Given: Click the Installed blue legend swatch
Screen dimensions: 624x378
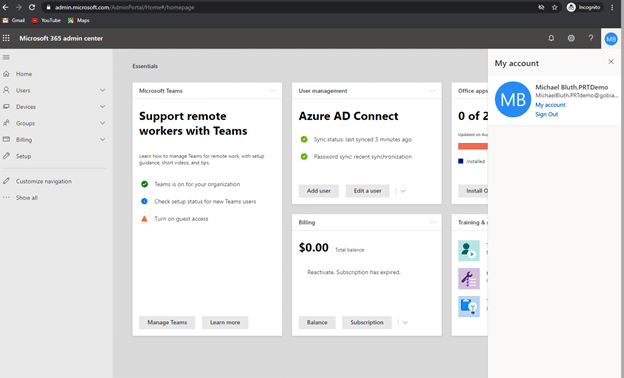Looking at the screenshot, I should [460, 161].
